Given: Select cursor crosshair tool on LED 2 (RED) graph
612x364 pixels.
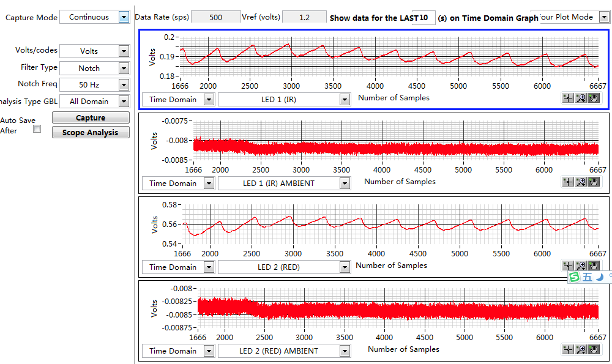Looking at the screenshot, I should [569, 266].
